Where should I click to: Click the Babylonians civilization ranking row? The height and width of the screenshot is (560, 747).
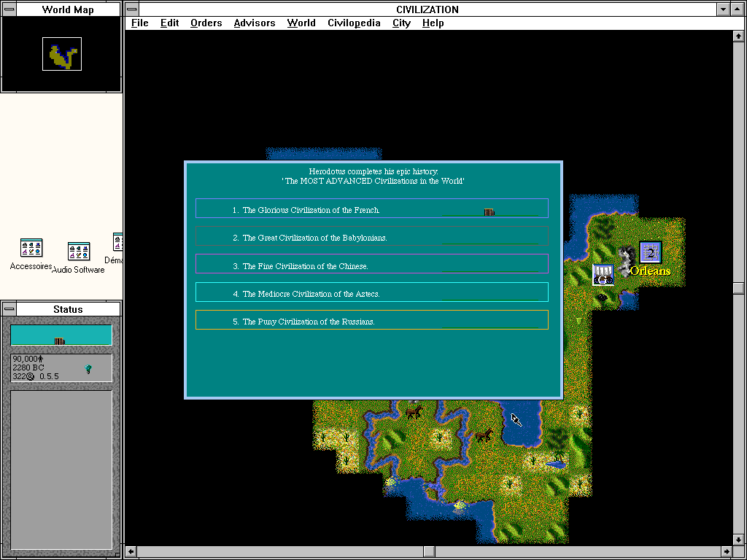371,236
